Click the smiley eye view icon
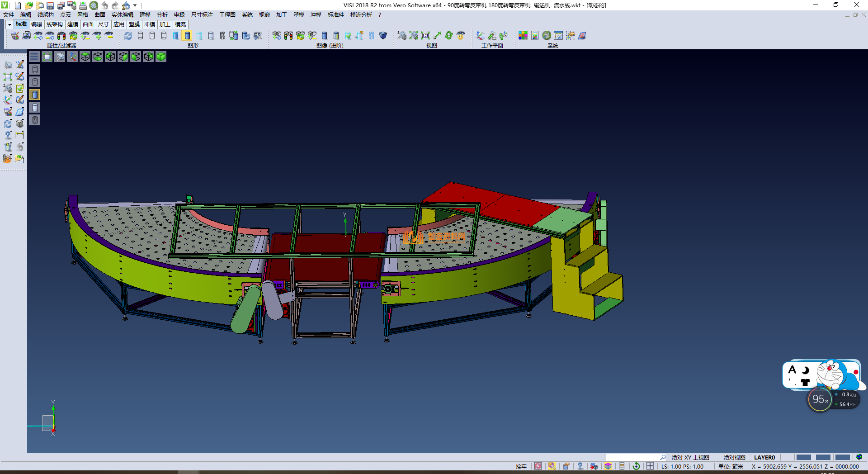868x474 pixels. point(461,36)
